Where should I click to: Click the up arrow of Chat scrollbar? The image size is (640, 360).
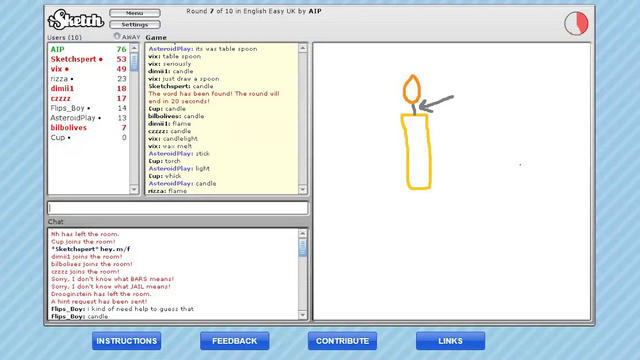tap(302, 233)
